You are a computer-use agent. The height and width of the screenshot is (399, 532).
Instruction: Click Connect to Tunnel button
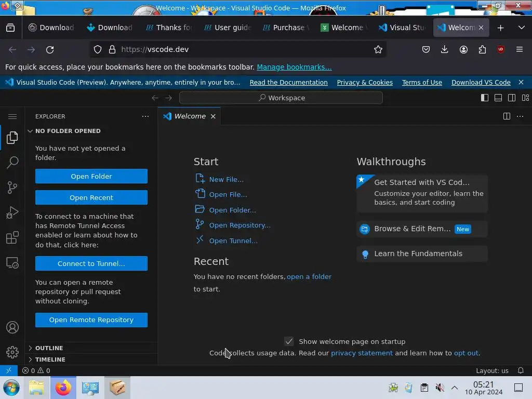(x=91, y=263)
